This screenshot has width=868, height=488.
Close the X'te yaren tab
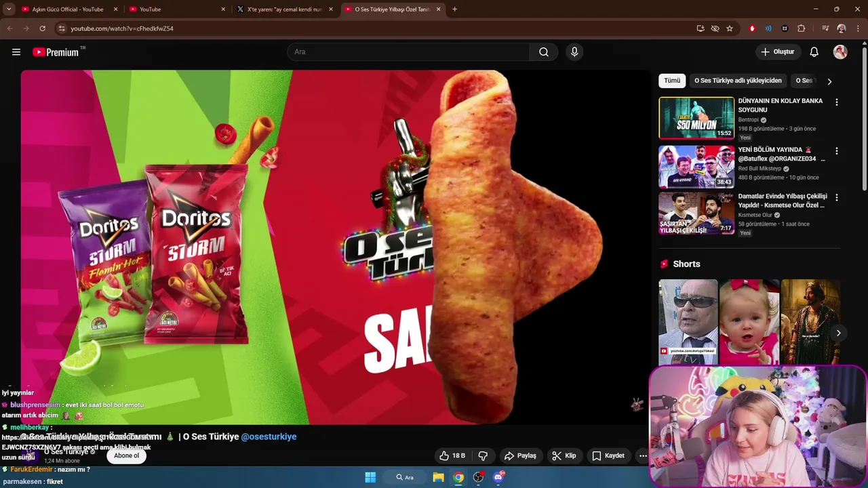tap(331, 9)
